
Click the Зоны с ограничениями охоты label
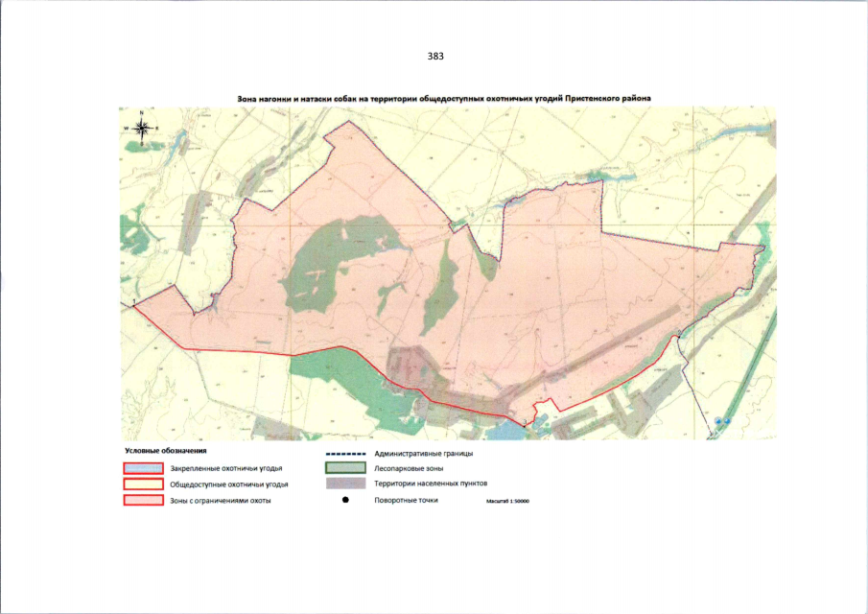221,502
